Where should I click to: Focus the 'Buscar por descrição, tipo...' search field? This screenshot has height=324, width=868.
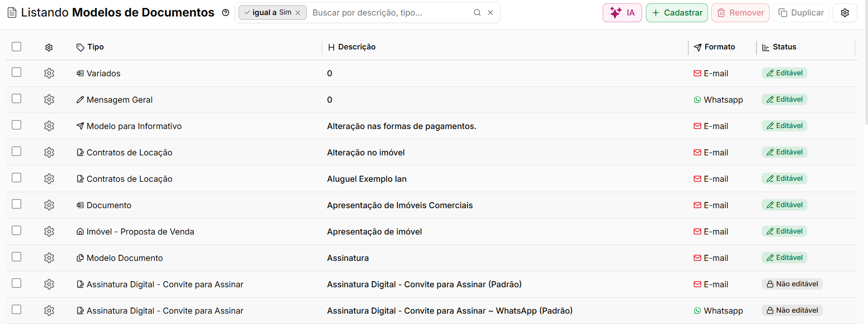390,13
